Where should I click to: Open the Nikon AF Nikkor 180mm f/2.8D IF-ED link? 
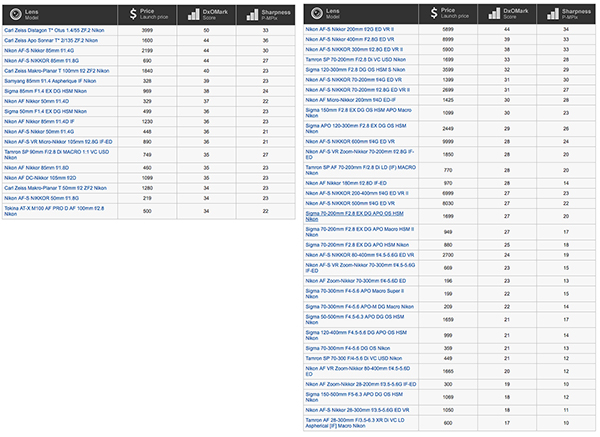click(x=346, y=183)
